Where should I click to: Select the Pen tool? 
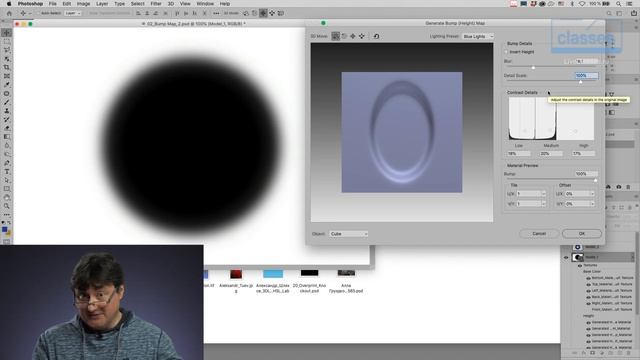click(7, 163)
